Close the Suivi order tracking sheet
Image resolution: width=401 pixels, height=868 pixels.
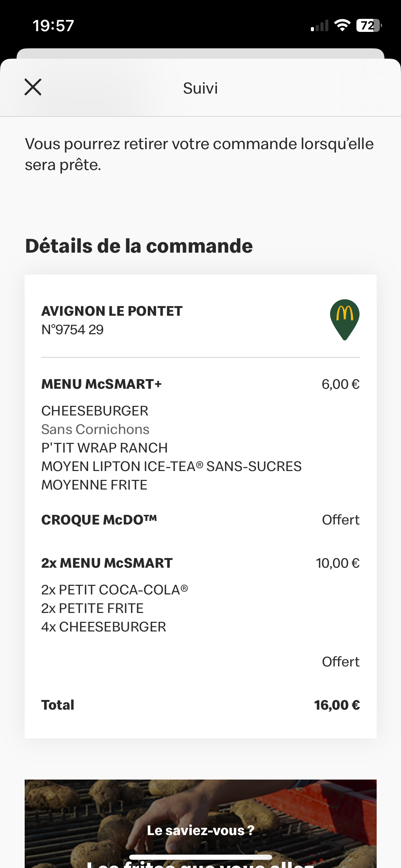33,87
